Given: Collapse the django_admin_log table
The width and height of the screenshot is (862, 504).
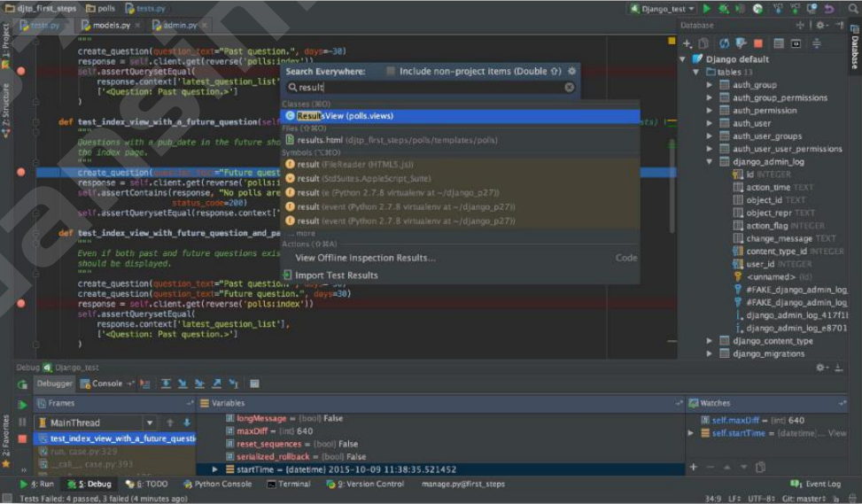Looking at the screenshot, I should pos(709,161).
